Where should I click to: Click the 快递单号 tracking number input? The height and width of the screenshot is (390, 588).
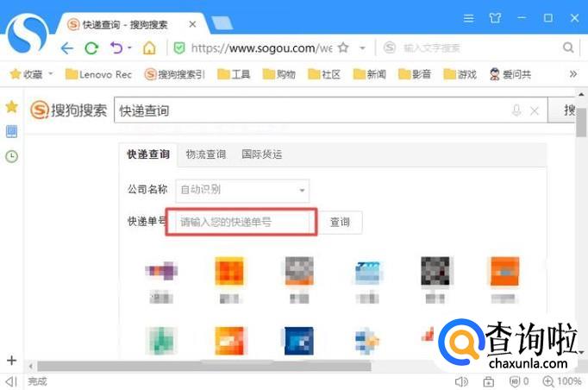pyautogui.click(x=242, y=222)
